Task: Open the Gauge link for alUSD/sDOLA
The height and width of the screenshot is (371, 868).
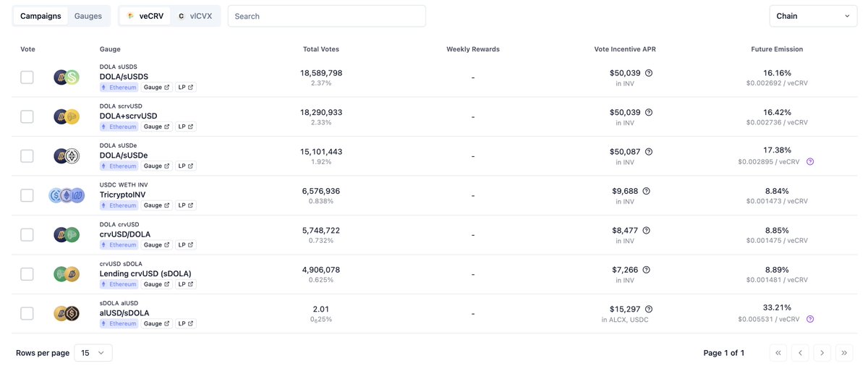Action: point(157,324)
